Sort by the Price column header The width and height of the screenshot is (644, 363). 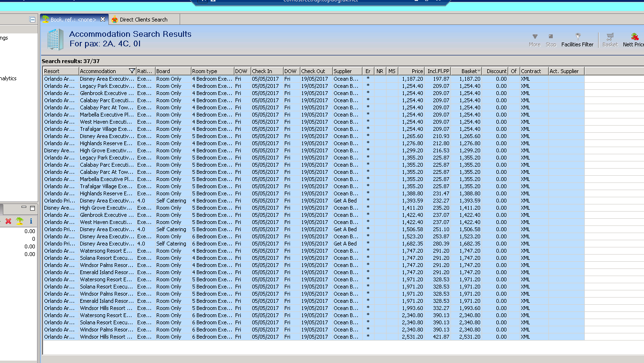click(x=411, y=71)
